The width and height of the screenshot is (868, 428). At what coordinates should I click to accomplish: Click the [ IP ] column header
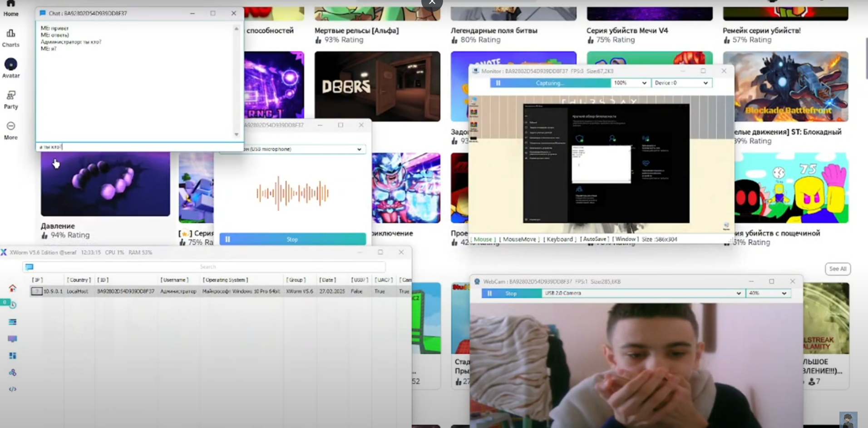37,280
